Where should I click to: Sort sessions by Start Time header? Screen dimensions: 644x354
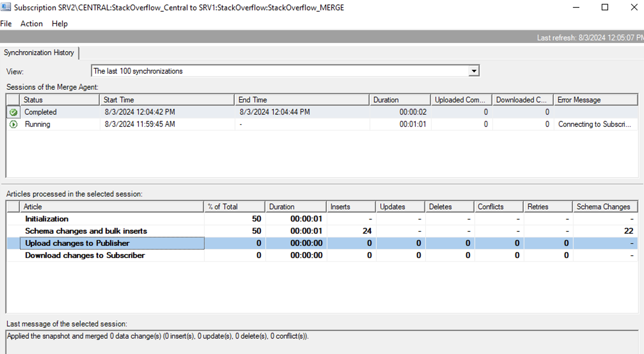[x=167, y=100]
